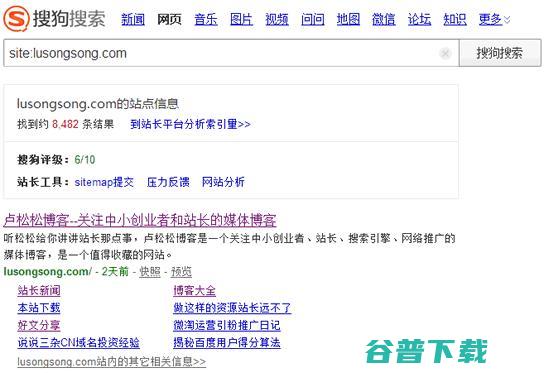The image size is (544, 373).
Task: Click the green lusongsong.com/ URL text
Action: tap(48, 271)
